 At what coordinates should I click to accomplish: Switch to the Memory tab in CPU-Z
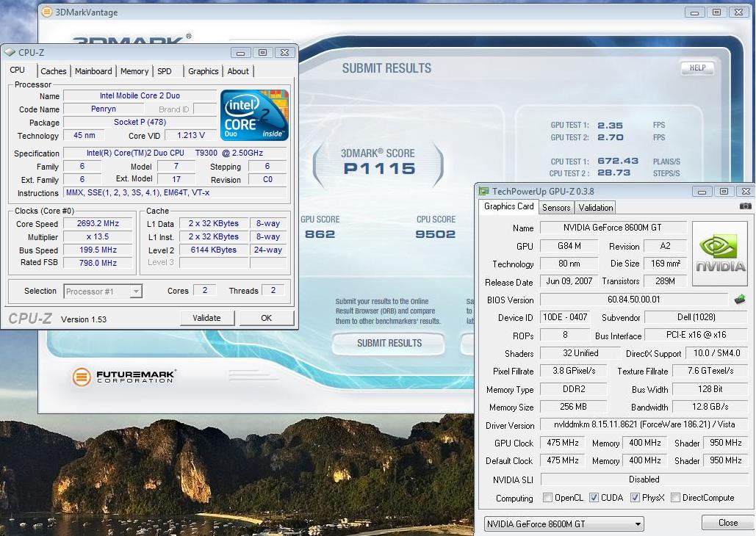coord(134,71)
